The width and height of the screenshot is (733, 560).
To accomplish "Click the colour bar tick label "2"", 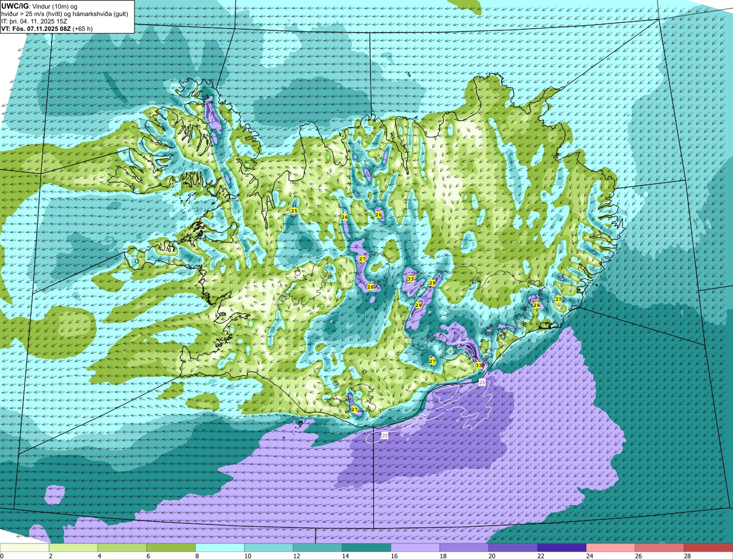I will click(50, 556).
